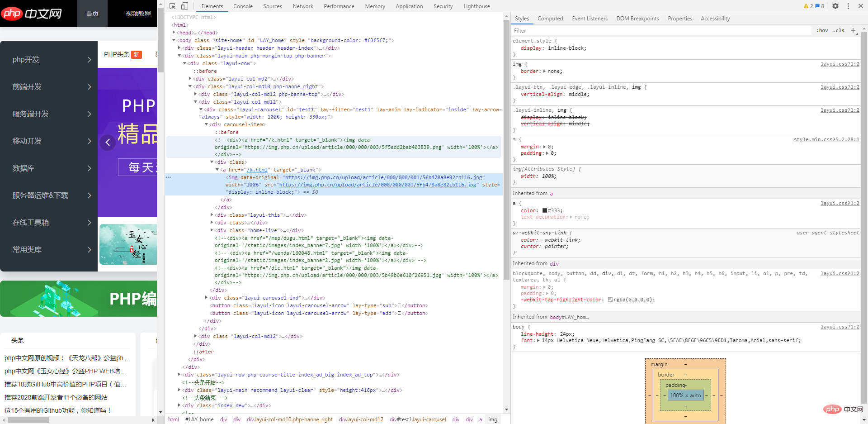This screenshot has width=868, height=424.
Task: Open the Security tab
Action: coord(443,6)
